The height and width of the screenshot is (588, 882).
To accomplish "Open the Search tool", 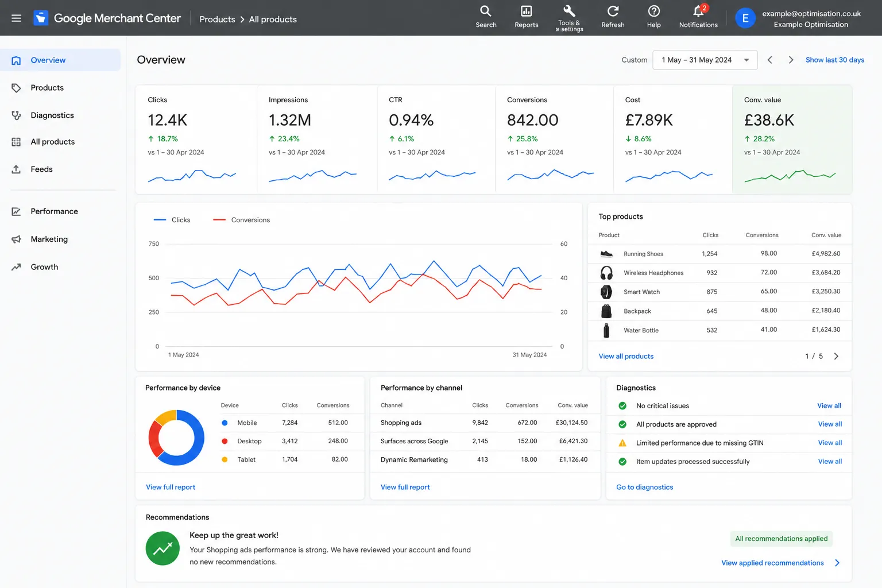I will tap(486, 17).
